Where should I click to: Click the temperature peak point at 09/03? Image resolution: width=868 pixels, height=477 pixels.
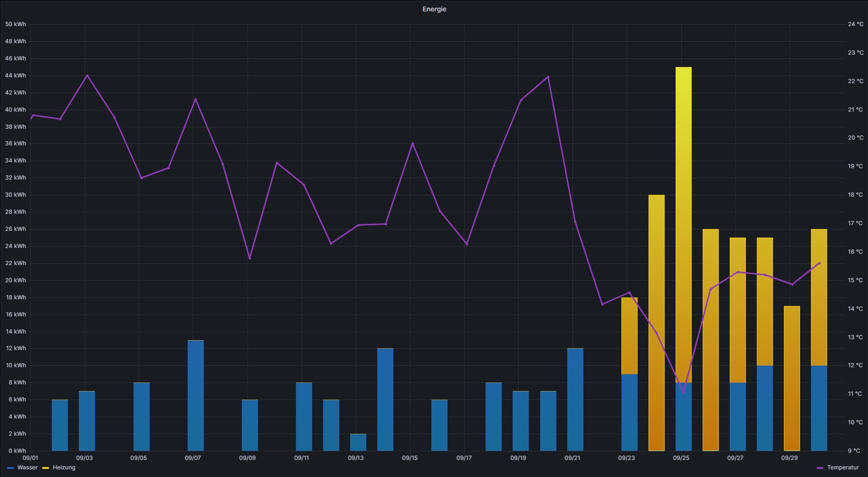point(87,76)
